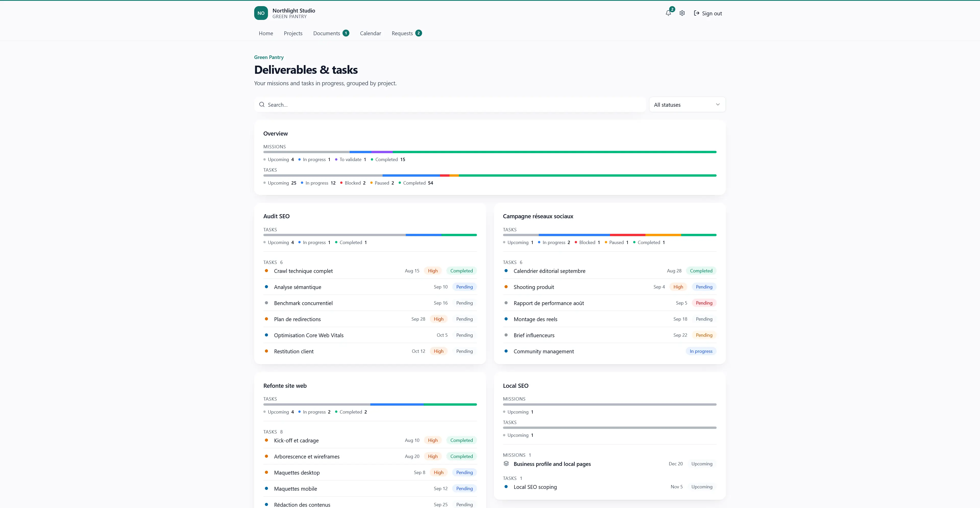Open the All statuses dropdown
The width and height of the screenshot is (980, 508).
click(687, 105)
